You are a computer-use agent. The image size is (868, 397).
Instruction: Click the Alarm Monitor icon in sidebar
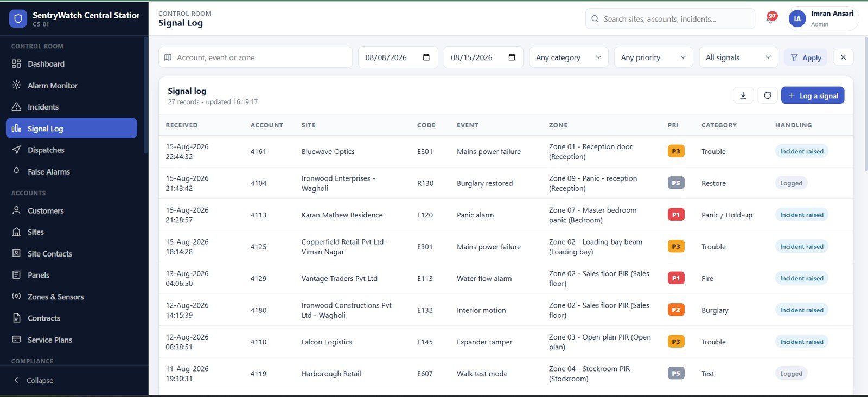[x=16, y=85]
